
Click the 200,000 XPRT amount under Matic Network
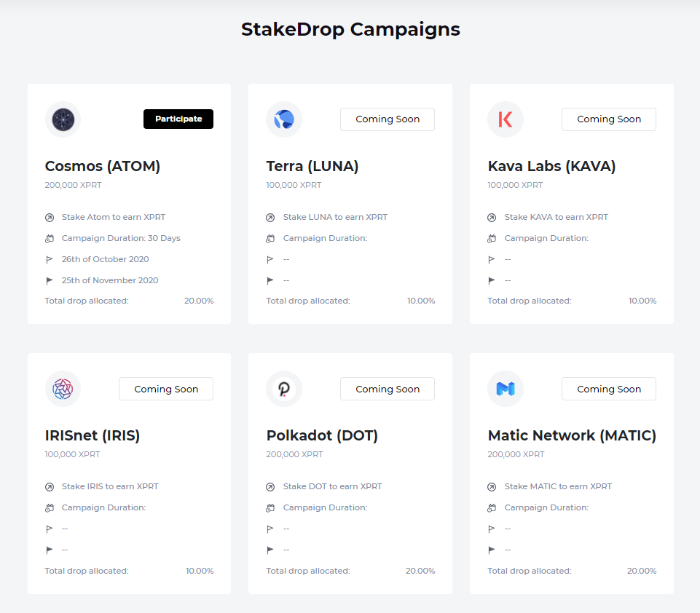[516, 454]
